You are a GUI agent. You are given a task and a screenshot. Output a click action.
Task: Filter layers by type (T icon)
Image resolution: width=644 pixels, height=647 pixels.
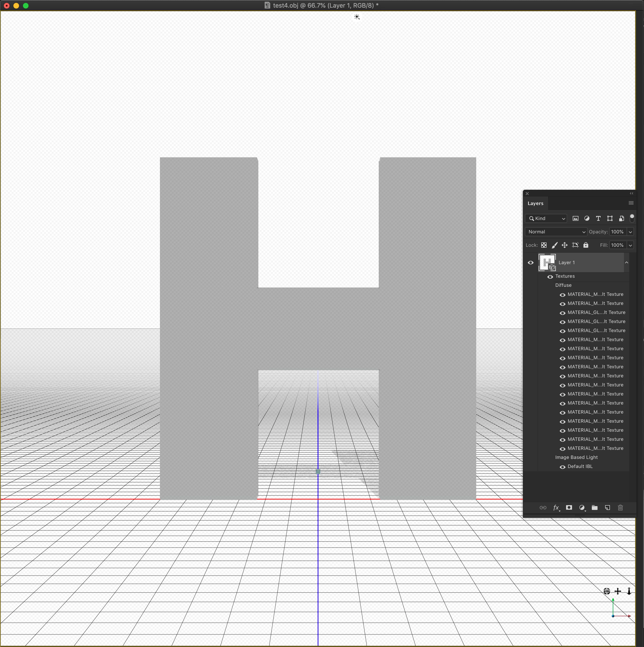coord(598,218)
